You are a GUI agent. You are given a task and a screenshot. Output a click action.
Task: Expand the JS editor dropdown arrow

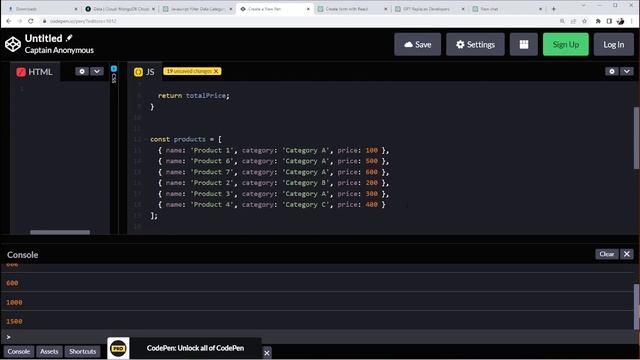click(627, 71)
